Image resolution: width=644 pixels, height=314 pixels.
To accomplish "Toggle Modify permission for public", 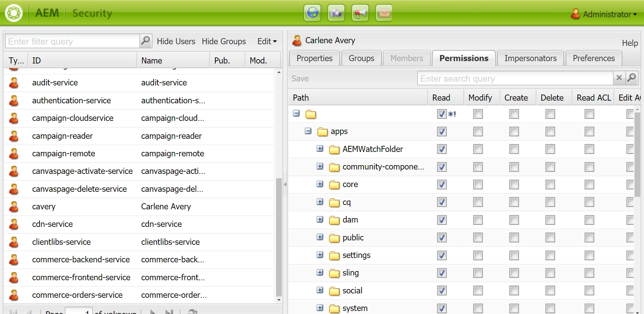I will coord(478,238).
